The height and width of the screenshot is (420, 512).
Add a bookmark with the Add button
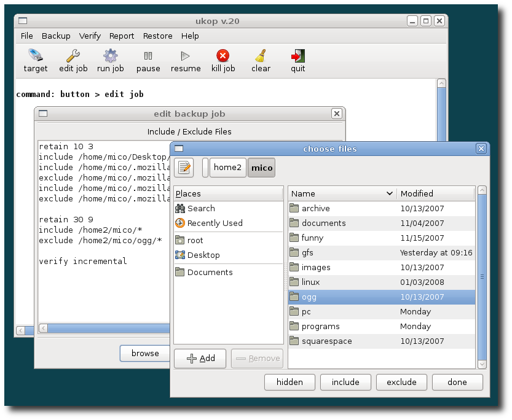200,359
